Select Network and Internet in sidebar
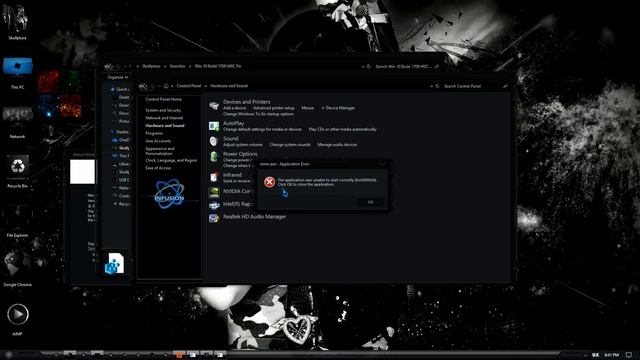Image resolution: width=640 pixels, height=360 pixels. pyautogui.click(x=164, y=118)
